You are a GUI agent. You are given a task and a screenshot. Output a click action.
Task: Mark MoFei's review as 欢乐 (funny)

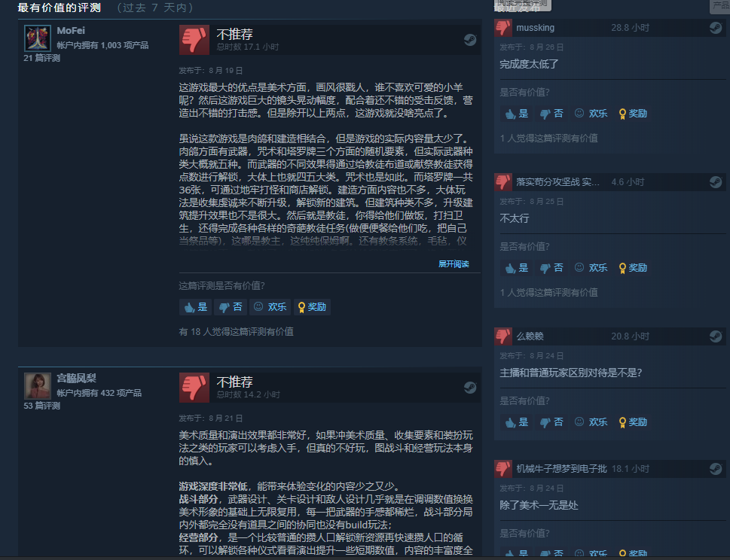[270, 307]
